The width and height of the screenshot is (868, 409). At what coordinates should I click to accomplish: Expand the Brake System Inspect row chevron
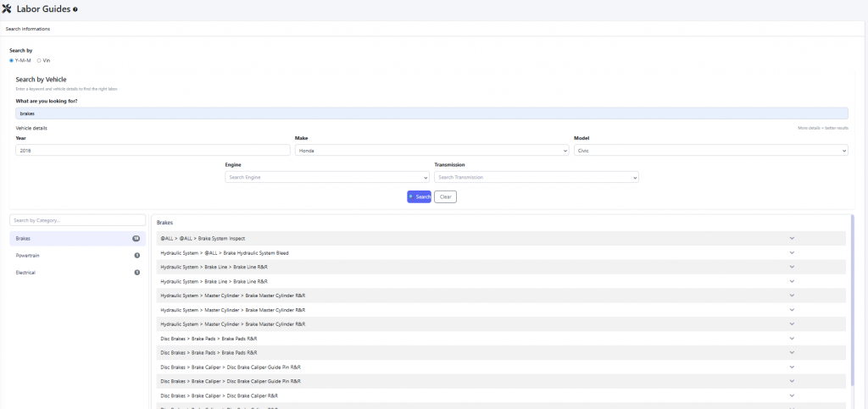tap(792, 238)
